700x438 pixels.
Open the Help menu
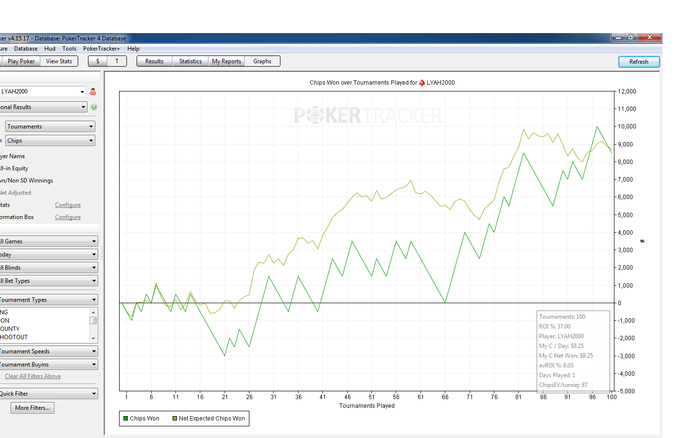point(133,49)
